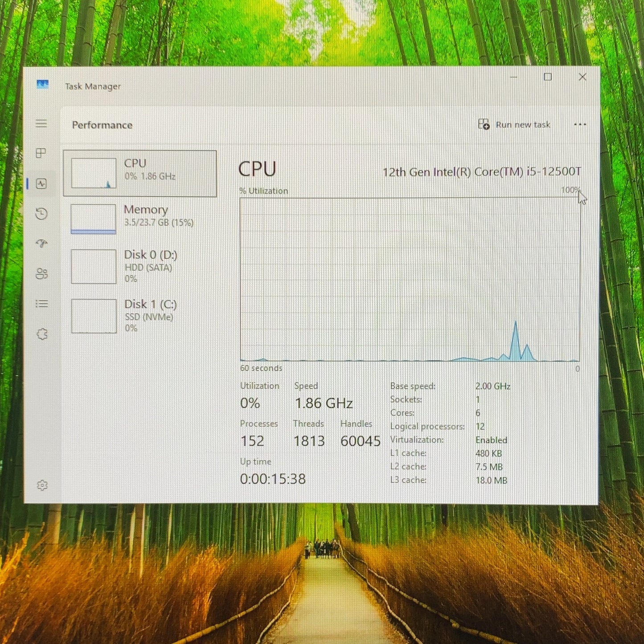Image resolution: width=644 pixels, height=644 pixels.
Task: Click the up time value 0:00:15:38
Action: pyautogui.click(x=273, y=479)
